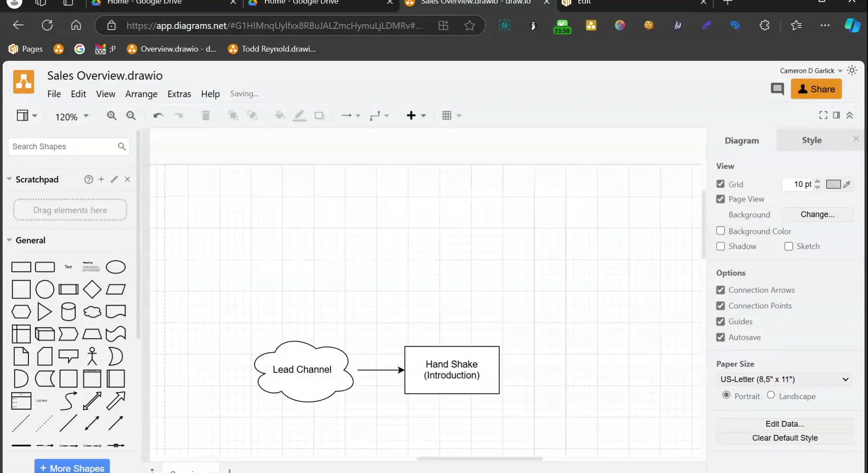Switch to the Style tab
The width and height of the screenshot is (868, 473).
pyautogui.click(x=812, y=140)
